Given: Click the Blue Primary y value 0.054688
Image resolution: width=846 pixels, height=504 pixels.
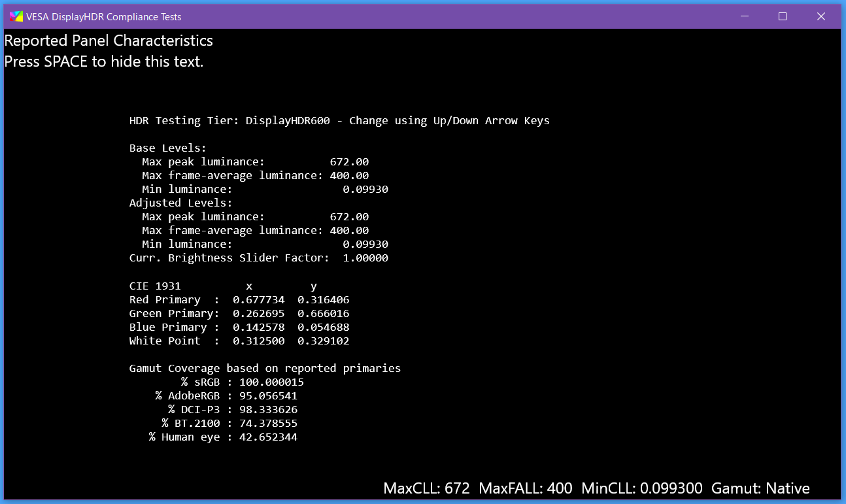Looking at the screenshot, I should (x=324, y=328).
